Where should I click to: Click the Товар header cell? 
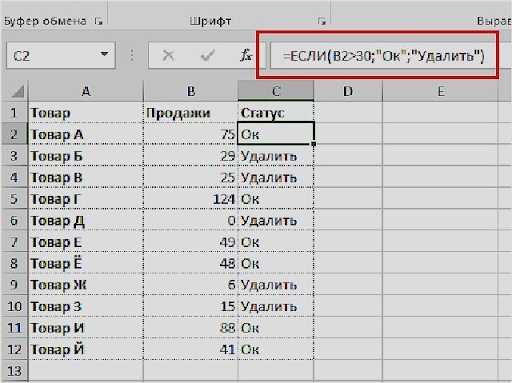pyautogui.click(x=86, y=113)
